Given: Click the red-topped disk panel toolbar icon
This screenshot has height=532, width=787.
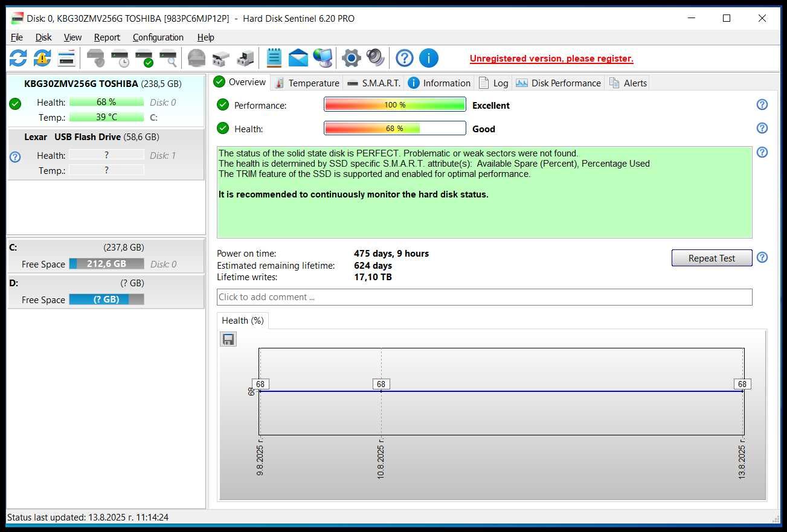Looking at the screenshot, I should [66, 58].
